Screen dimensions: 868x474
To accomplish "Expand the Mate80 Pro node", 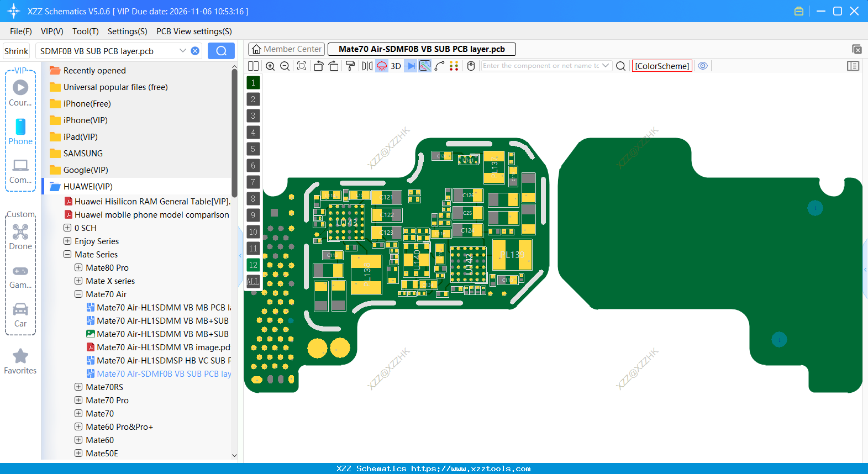I will [78, 267].
